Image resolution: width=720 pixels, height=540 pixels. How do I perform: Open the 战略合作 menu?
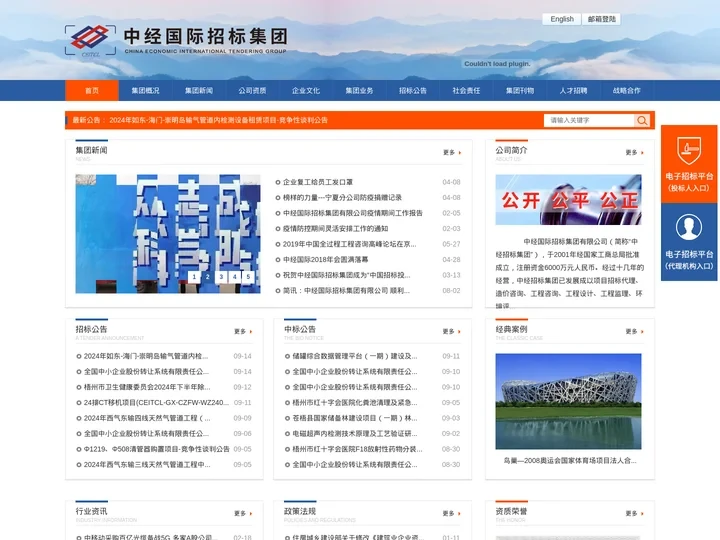pos(627,90)
